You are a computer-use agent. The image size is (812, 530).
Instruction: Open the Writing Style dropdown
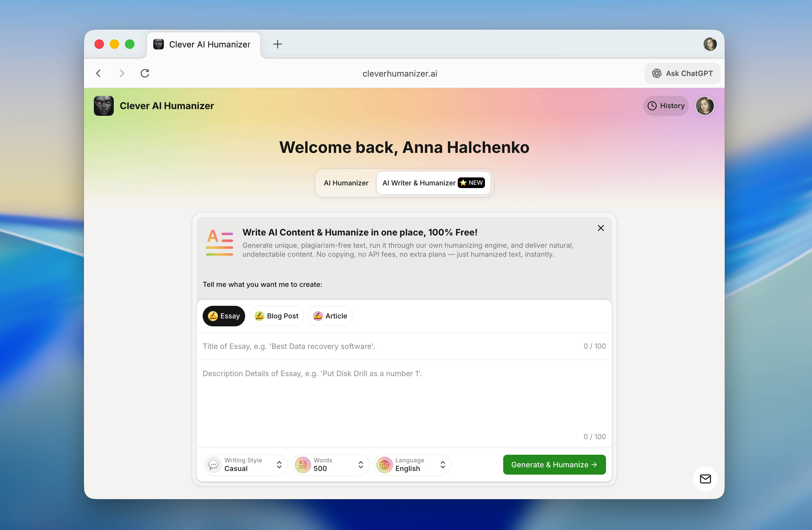(x=245, y=465)
